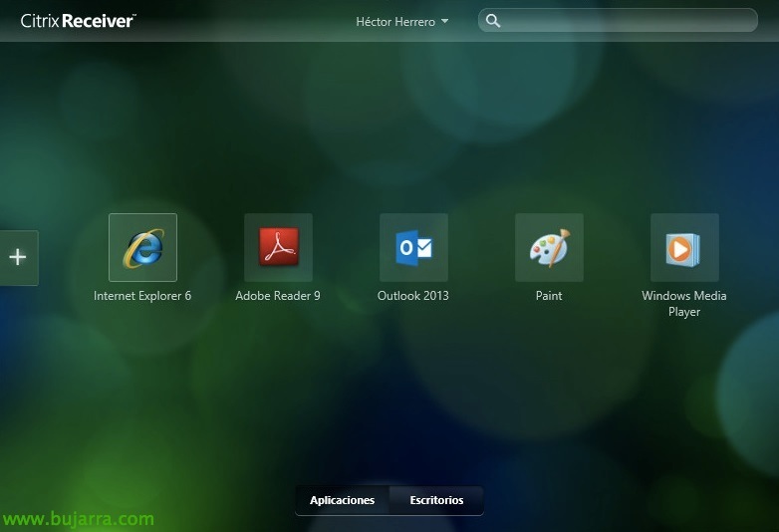Start the Outlook 2013 app icon
Screen dimensions: 779x532
413,247
